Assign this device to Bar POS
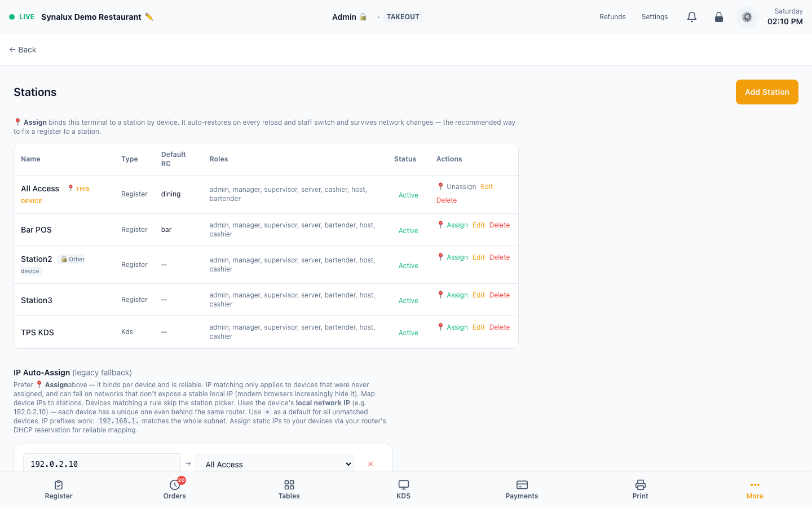This screenshot has height=508, width=812. [453, 225]
